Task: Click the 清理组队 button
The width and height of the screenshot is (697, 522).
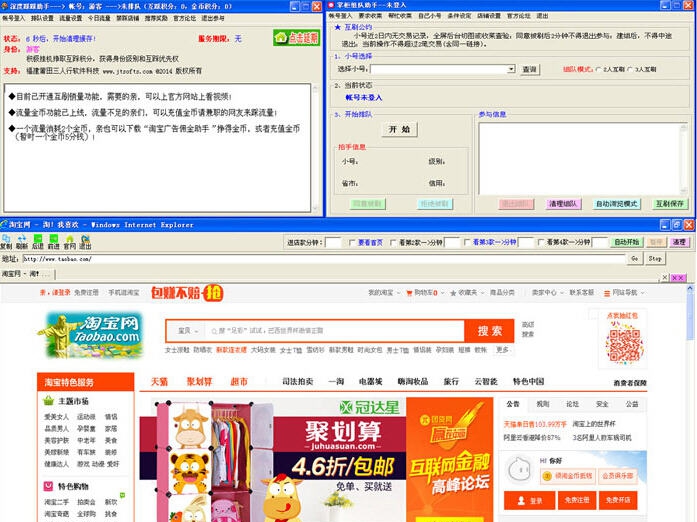Action: 563,204
